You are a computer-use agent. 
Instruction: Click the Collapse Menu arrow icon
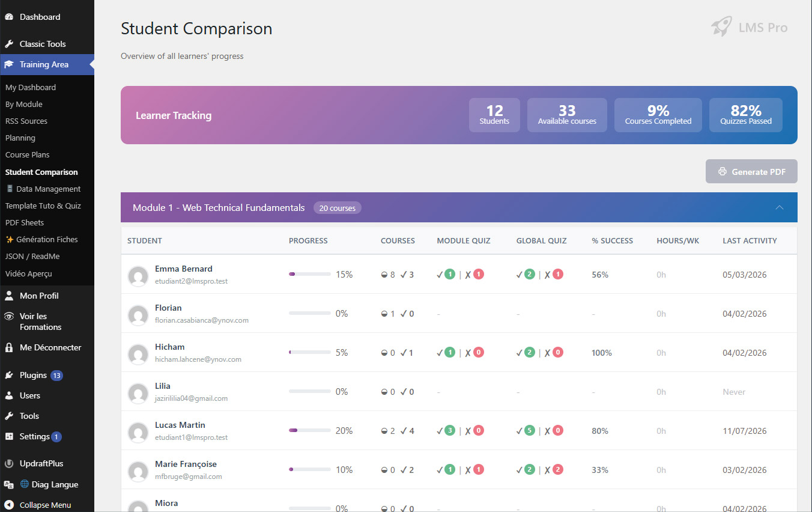tap(9, 505)
